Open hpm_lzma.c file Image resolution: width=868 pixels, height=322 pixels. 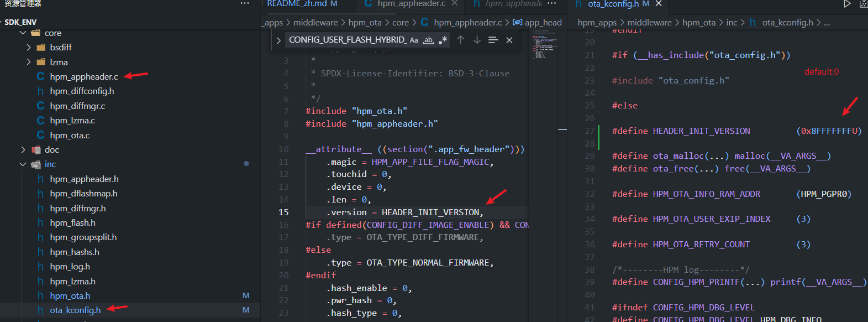pyautogui.click(x=72, y=121)
